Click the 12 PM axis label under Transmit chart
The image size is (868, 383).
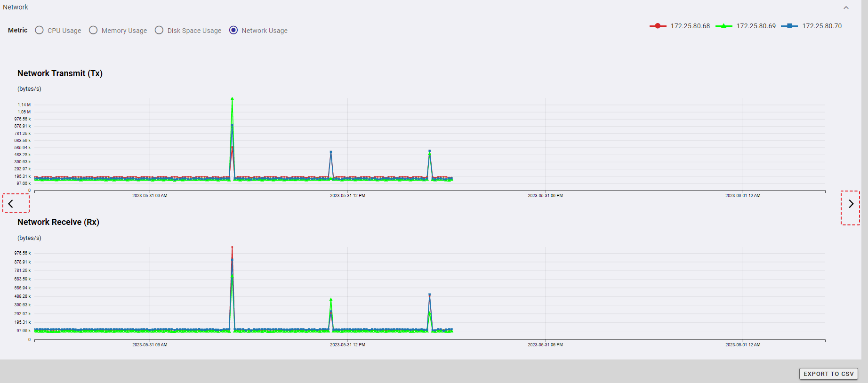pos(347,195)
